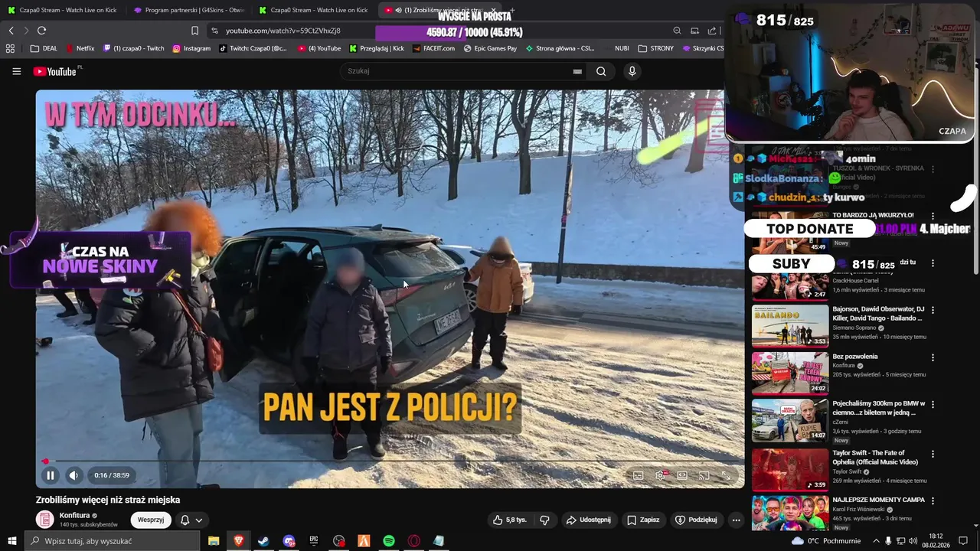Open the Konfitura channel avatar
This screenshot has height=551, width=980.
click(x=45, y=520)
